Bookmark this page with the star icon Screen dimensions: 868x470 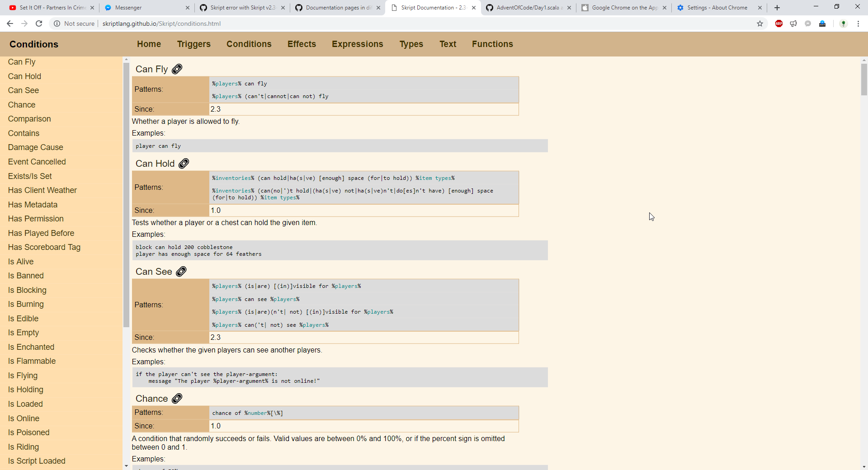click(760, 23)
